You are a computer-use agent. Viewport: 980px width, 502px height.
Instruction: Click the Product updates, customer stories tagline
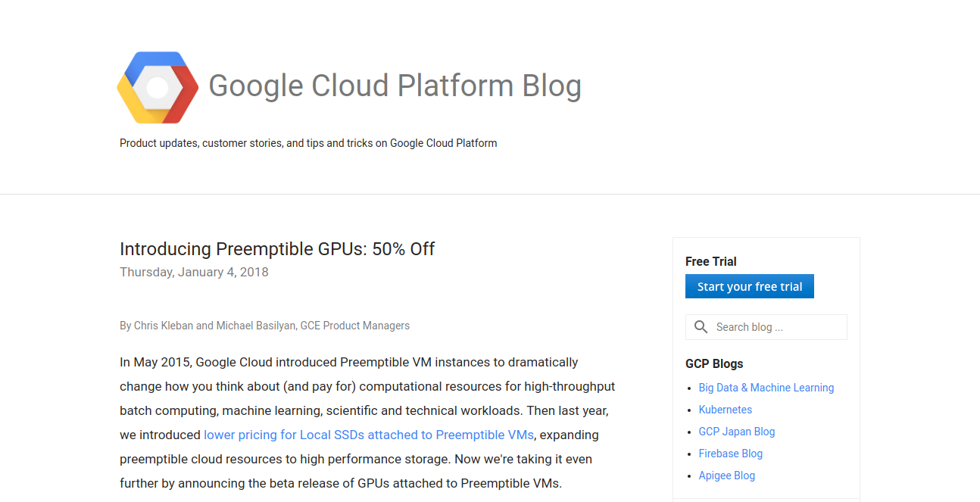click(308, 143)
